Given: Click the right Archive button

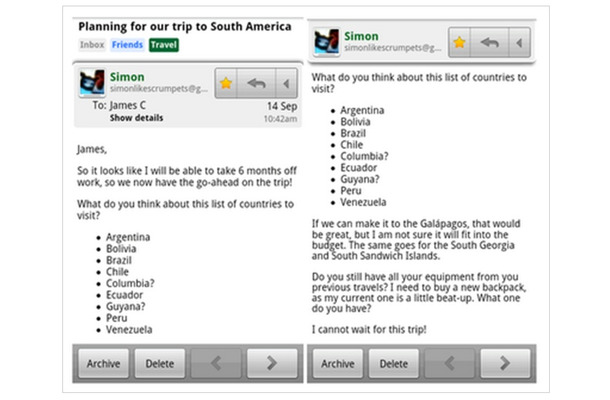Looking at the screenshot, I should 338,363.
